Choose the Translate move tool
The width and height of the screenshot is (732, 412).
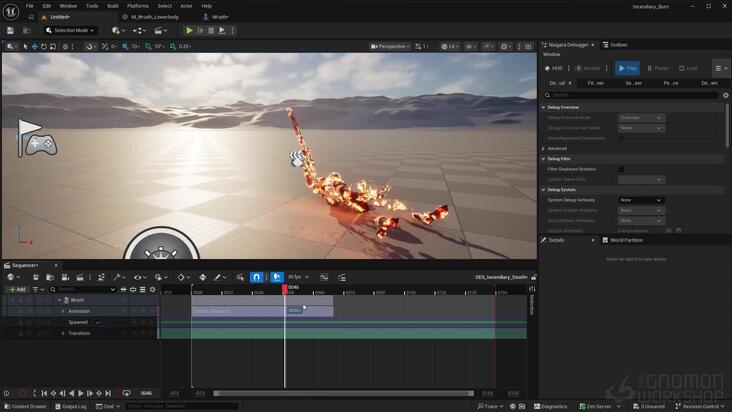pos(35,47)
